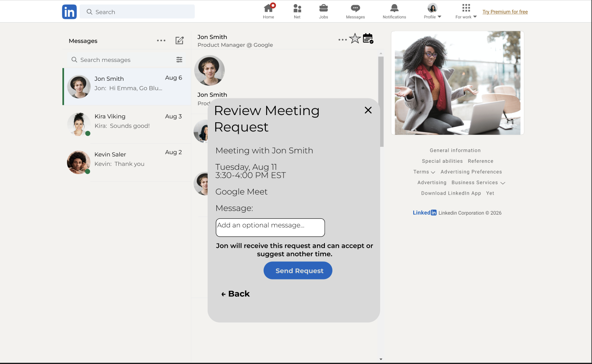Viewport: 592px width, 364px height.
Task: Open Advertising Preferences footer link
Action: click(471, 172)
